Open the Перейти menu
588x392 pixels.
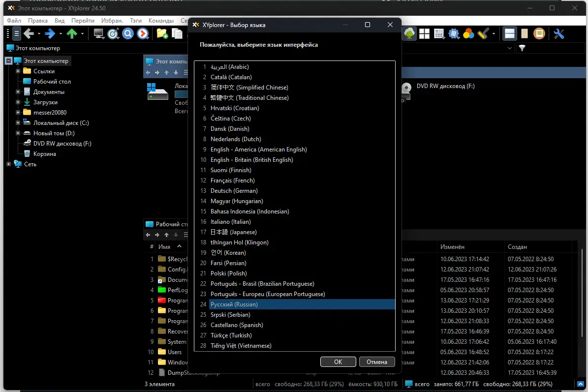83,21
